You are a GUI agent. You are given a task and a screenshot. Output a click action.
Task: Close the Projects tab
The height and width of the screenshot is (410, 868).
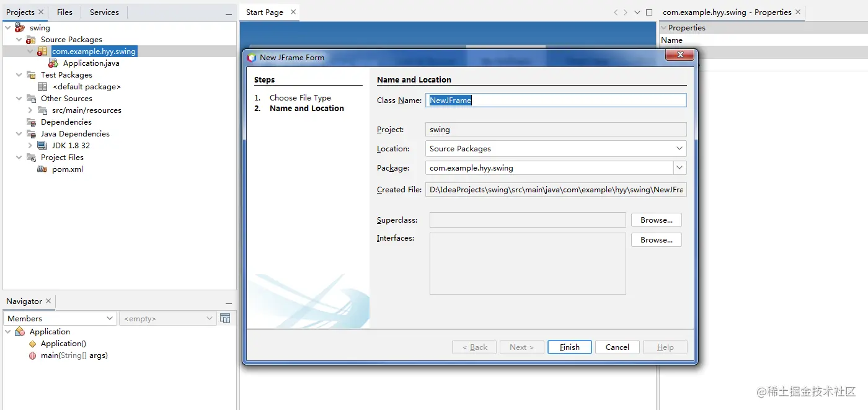click(41, 12)
